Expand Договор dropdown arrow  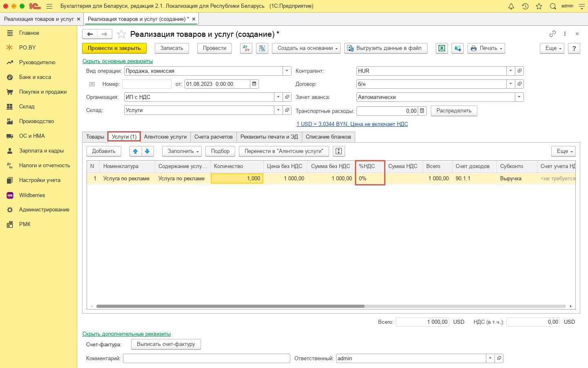click(x=511, y=84)
